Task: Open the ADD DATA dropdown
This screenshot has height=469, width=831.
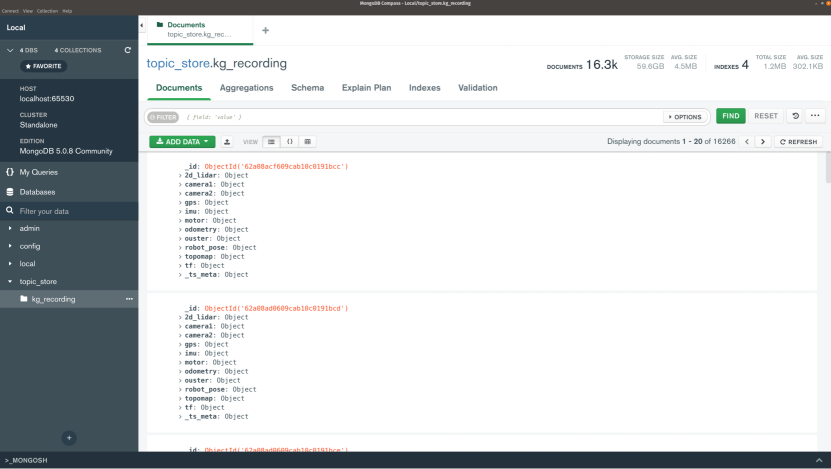Action: (x=182, y=142)
